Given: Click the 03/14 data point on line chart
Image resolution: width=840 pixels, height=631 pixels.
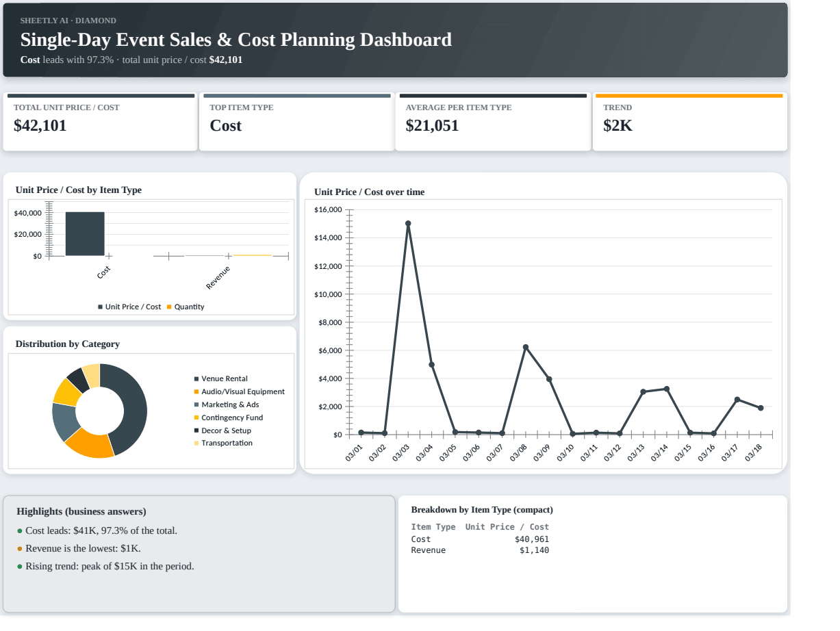Looking at the screenshot, I should 667,389.
